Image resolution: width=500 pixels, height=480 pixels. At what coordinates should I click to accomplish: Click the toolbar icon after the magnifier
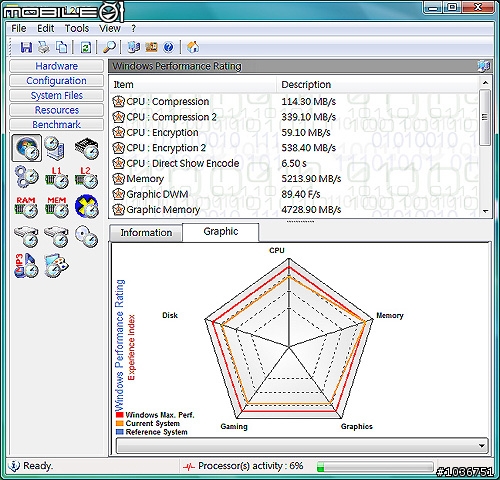click(x=134, y=47)
